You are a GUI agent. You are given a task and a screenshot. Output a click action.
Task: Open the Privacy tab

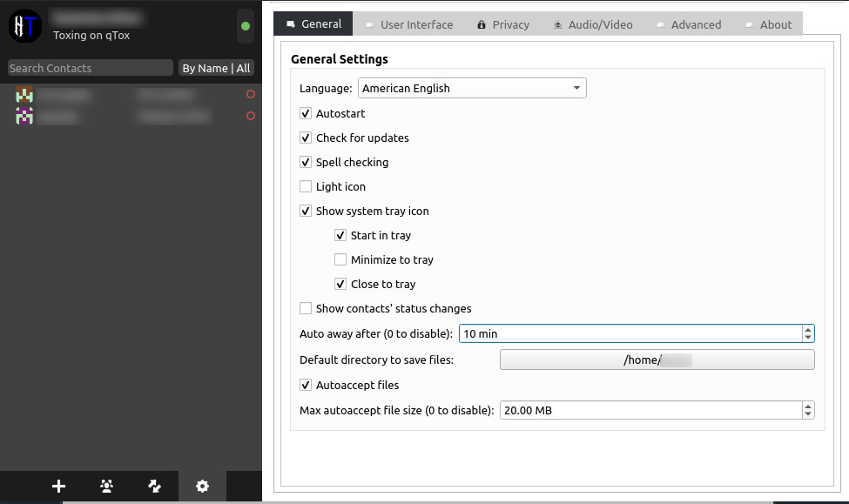tap(503, 24)
